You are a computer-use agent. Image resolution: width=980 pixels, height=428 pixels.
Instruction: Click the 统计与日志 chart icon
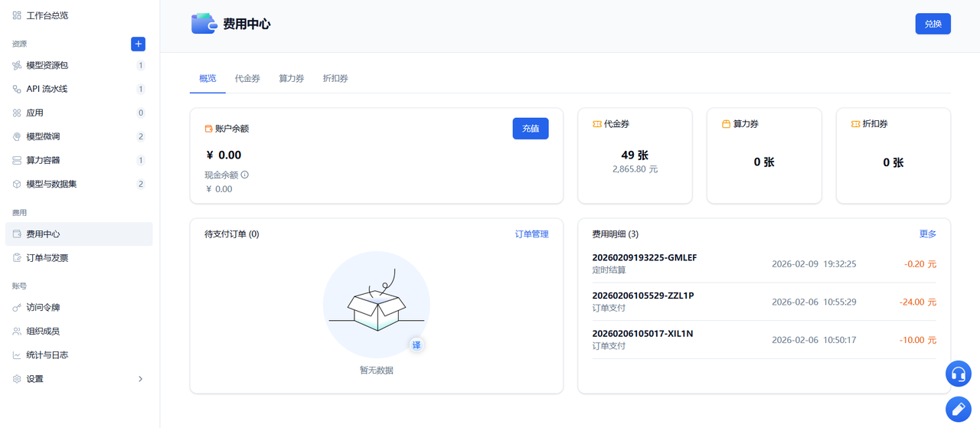(x=17, y=355)
